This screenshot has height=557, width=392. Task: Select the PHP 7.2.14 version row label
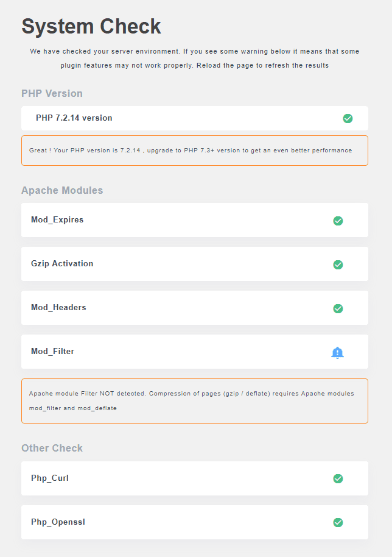point(74,118)
